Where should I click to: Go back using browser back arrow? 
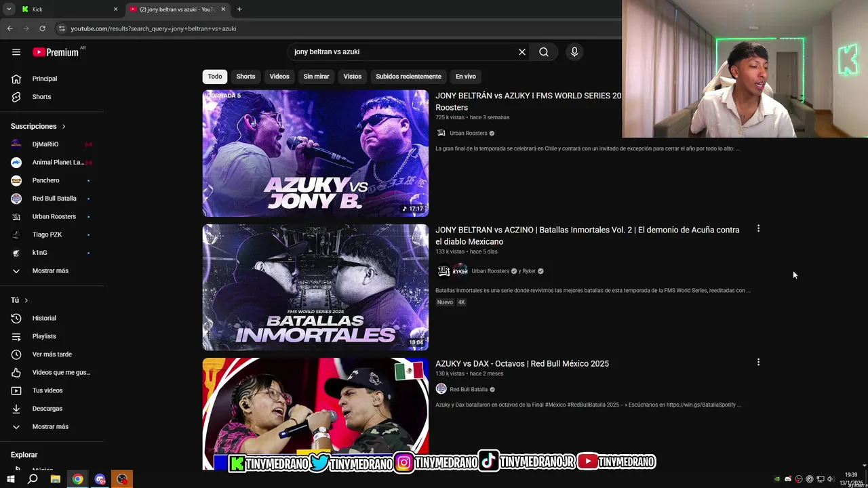tap(9, 28)
